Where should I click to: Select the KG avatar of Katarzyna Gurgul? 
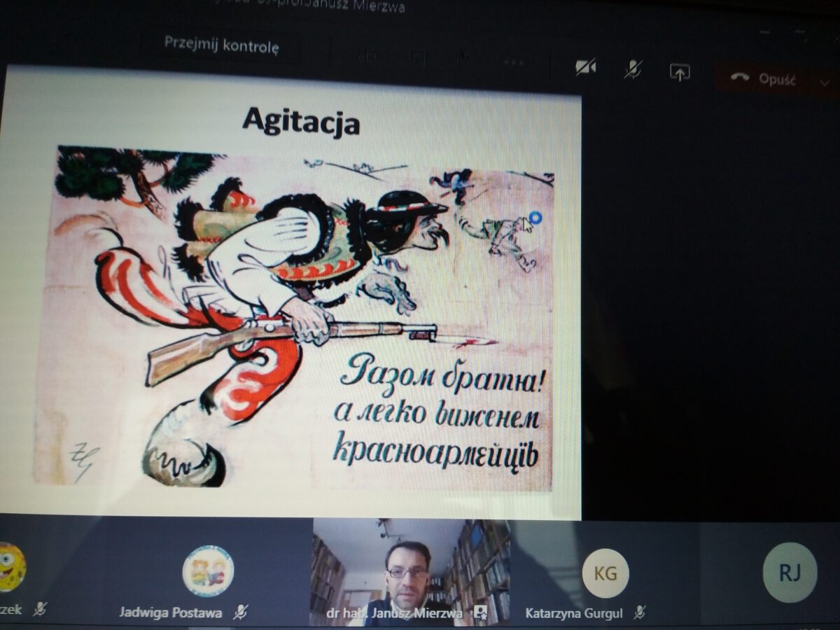(605, 573)
